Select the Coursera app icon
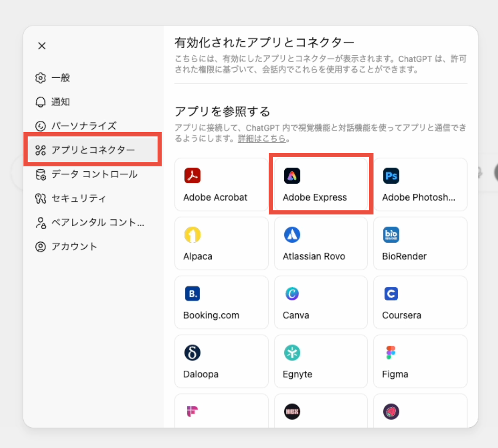The height and width of the screenshot is (448, 498). [x=391, y=294]
